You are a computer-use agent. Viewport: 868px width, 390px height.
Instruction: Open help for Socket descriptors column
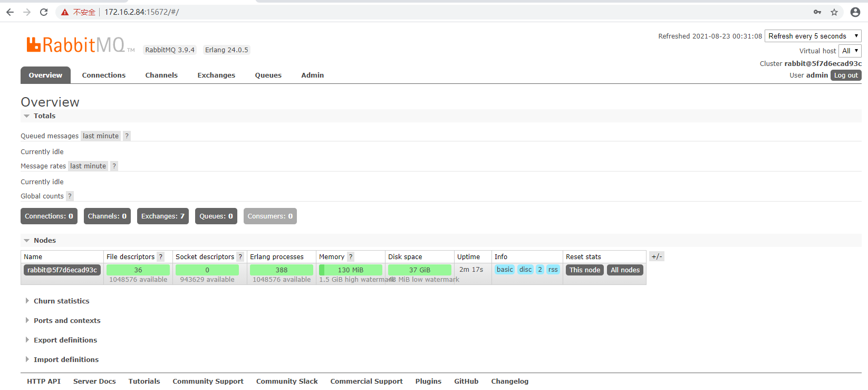240,257
